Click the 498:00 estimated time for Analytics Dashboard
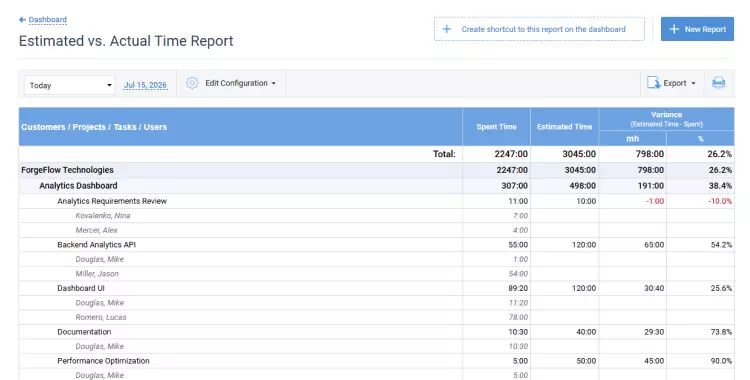Viewport: 750px width, 380px height. click(583, 186)
